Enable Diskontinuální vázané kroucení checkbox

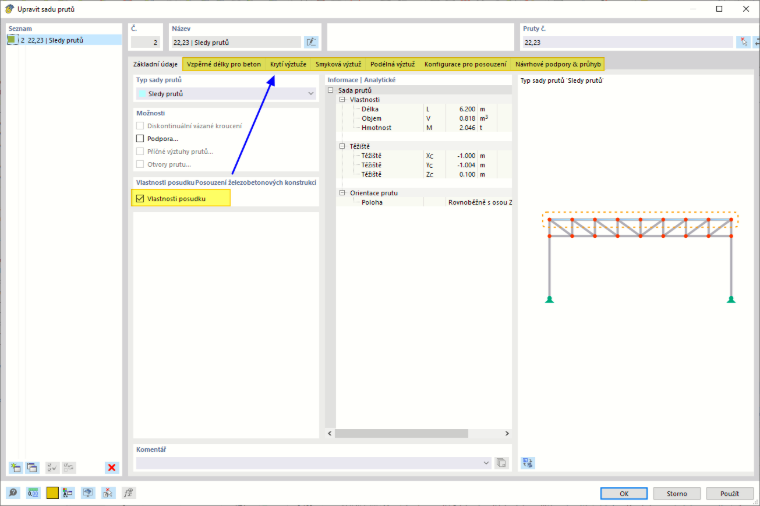(x=140, y=126)
